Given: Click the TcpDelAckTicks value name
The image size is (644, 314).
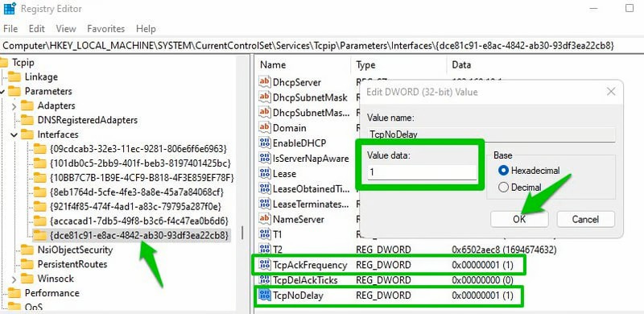Looking at the screenshot, I should 305,280.
